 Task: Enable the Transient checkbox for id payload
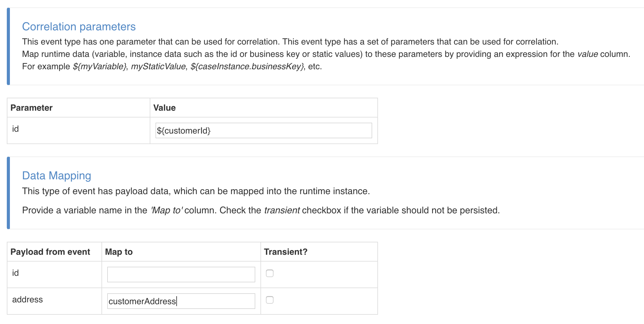pos(269,273)
